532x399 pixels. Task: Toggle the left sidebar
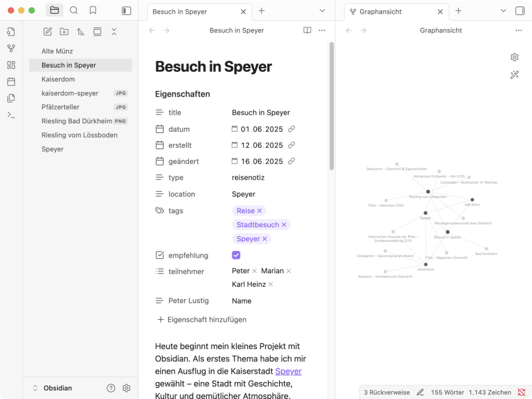tap(127, 10)
